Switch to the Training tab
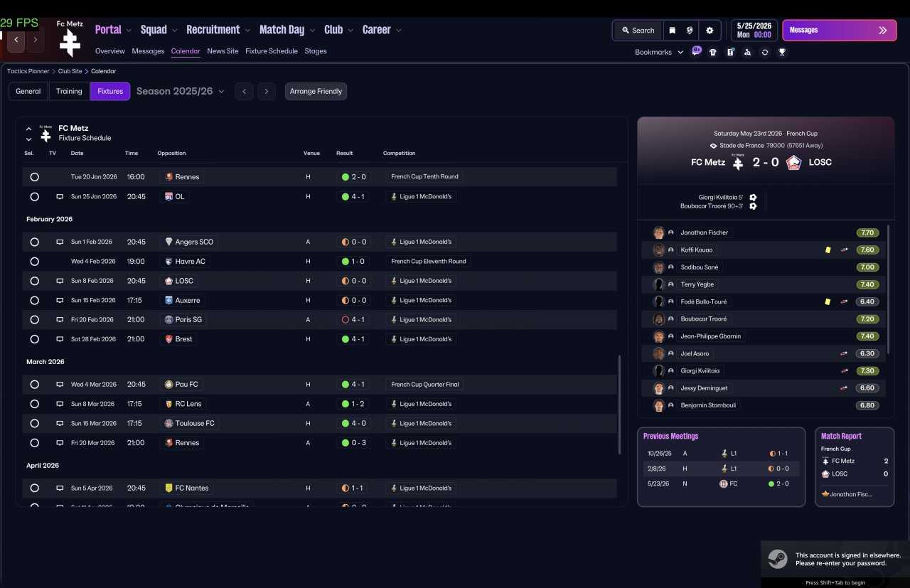 pos(69,91)
